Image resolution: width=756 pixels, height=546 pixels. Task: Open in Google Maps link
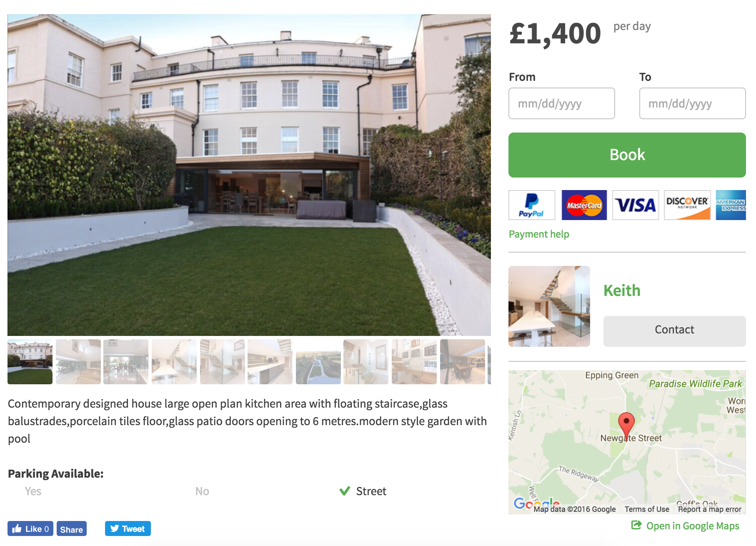[686, 526]
